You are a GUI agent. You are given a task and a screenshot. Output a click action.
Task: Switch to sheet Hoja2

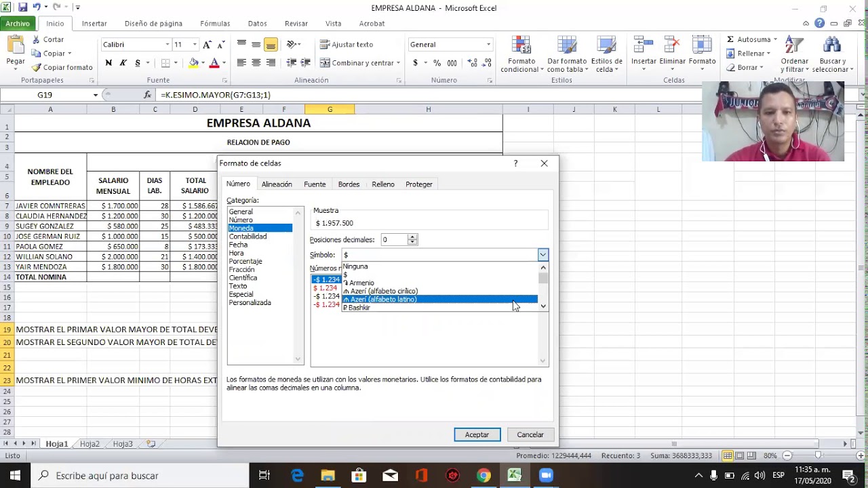pos(90,444)
